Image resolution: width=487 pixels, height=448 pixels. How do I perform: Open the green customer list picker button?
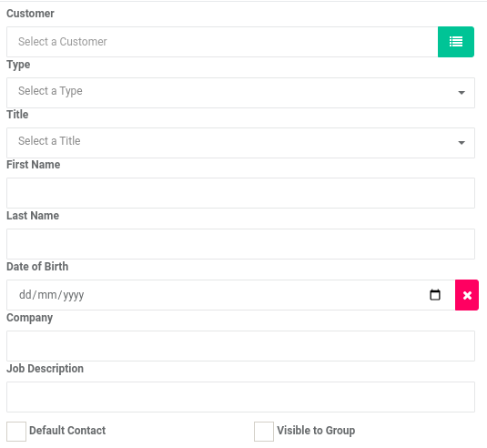tap(456, 42)
